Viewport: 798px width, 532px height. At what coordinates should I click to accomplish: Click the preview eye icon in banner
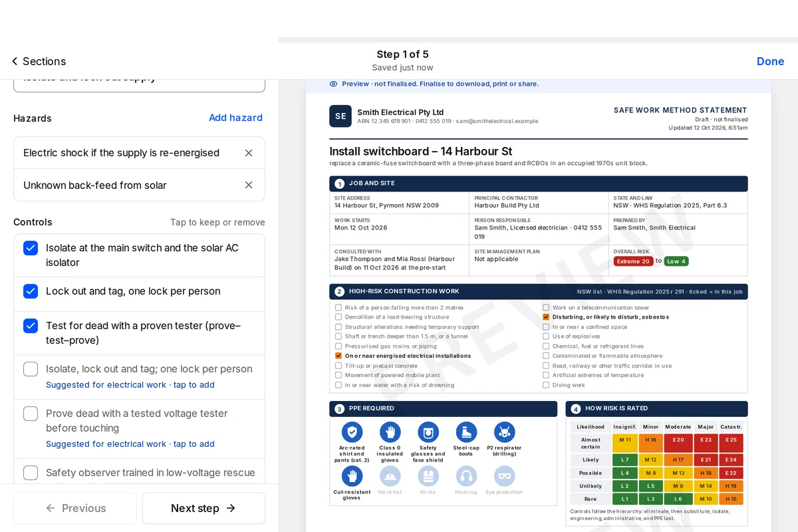pyautogui.click(x=333, y=84)
